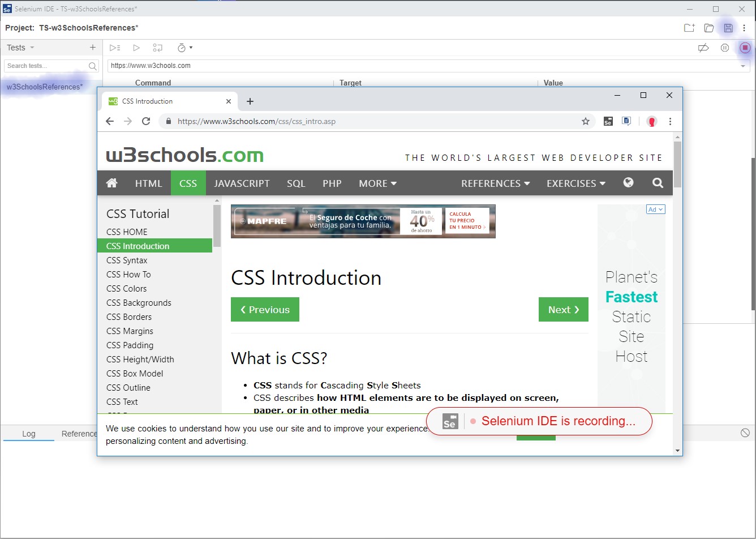Image resolution: width=756 pixels, height=539 pixels.
Task: Go back in Chrome
Action: click(110, 121)
